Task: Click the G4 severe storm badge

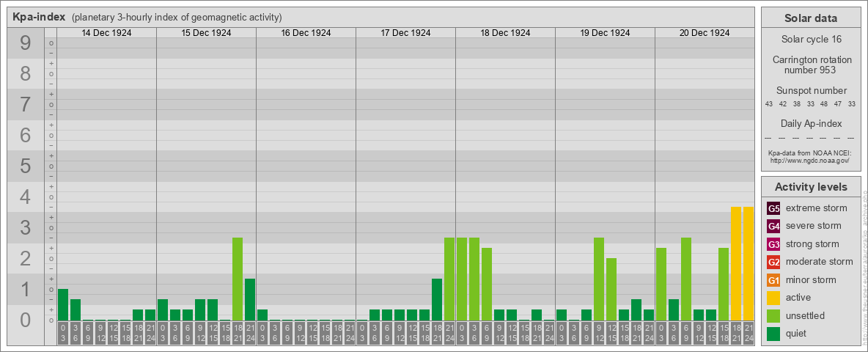Action: pyautogui.click(x=773, y=226)
